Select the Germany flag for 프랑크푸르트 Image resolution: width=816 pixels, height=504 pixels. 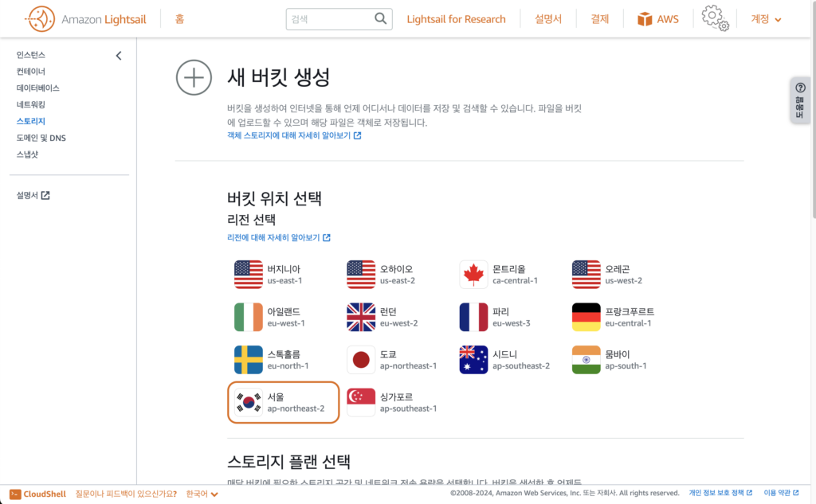tap(586, 317)
